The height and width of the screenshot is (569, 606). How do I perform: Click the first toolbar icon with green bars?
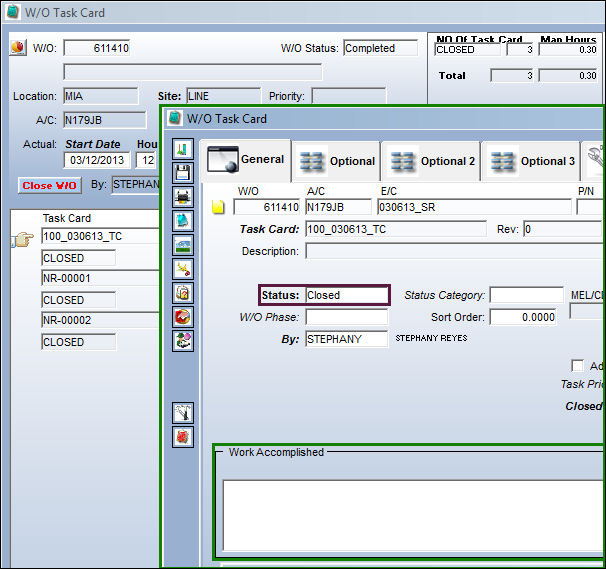point(183,149)
